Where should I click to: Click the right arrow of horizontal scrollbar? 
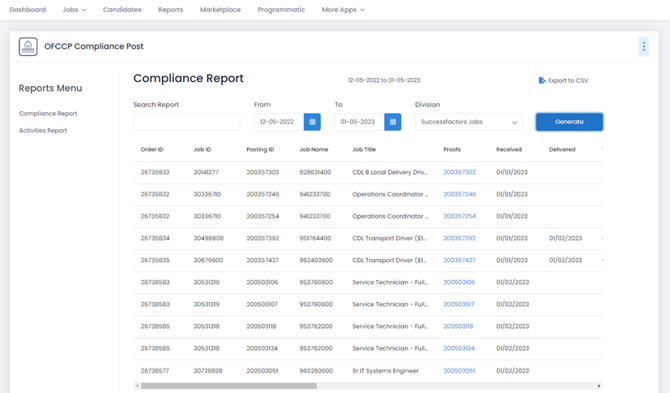[x=599, y=386]
